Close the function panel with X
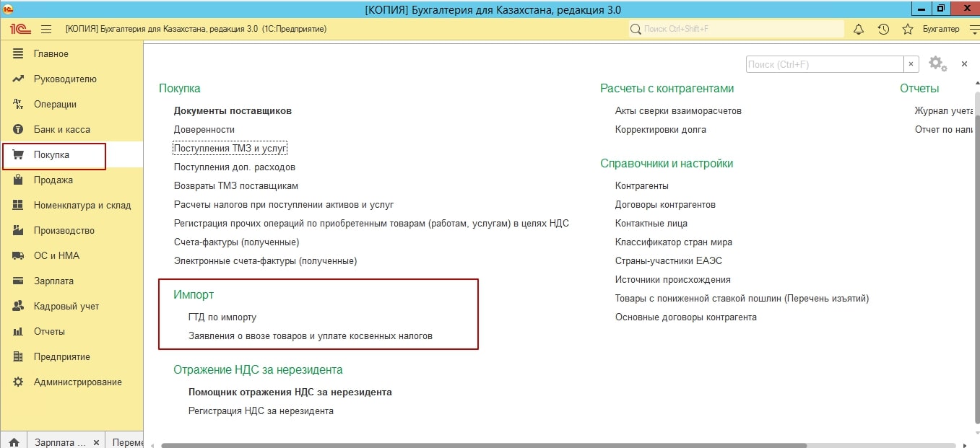The width and height of the screenshot is (980, 448). [964, 64]
